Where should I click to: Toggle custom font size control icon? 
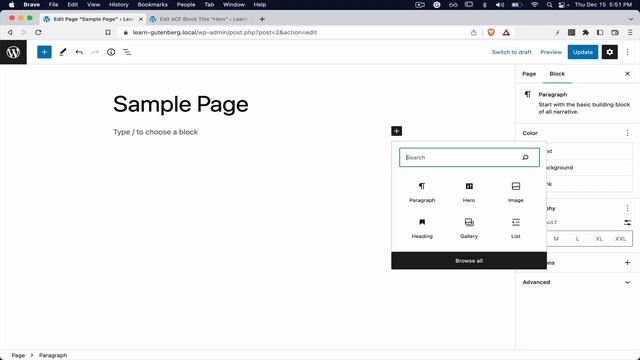[627, 222]
